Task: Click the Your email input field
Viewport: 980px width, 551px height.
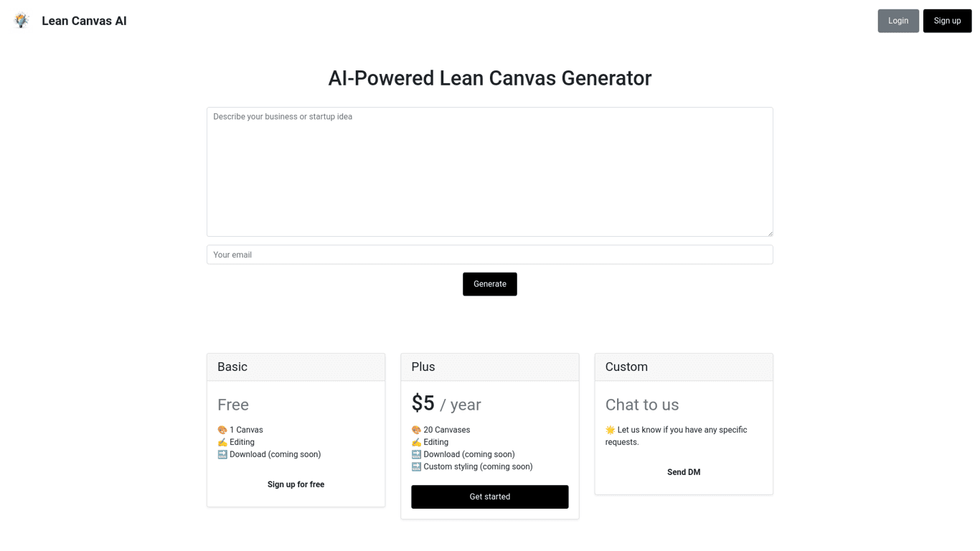Action: tap(489, 255)
